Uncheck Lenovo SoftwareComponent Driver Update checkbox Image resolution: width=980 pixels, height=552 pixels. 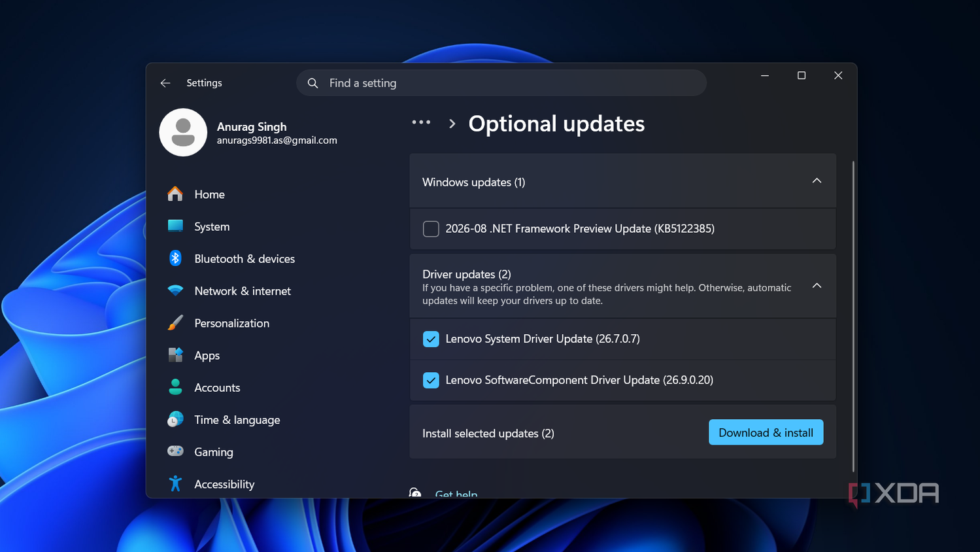(431, 380)
